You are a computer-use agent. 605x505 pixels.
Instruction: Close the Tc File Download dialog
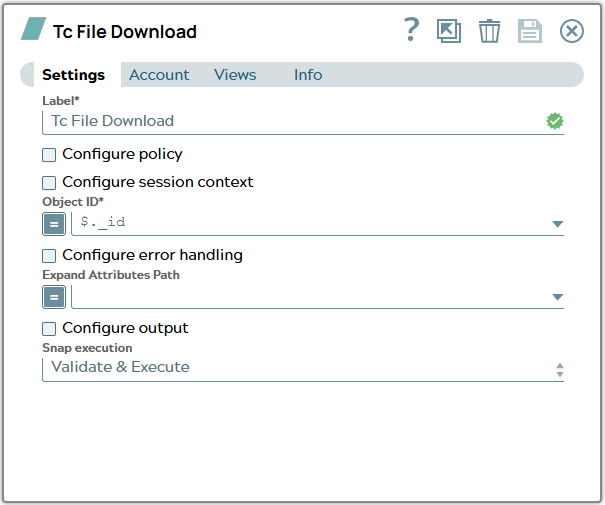571,31
